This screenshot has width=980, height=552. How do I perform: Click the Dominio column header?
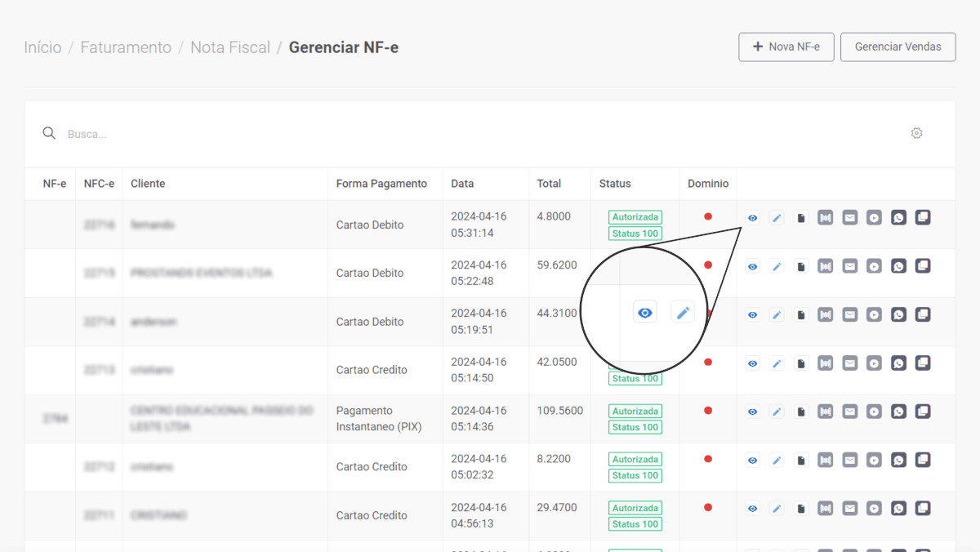click(708, 184)
